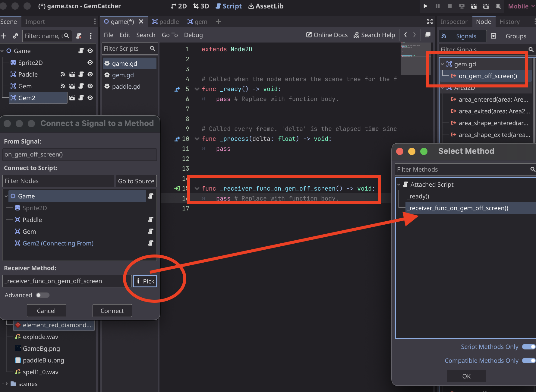Hide the Sprite2D node with its eye toggle
This screenshot has width=536, height=392.
[90, 62]
